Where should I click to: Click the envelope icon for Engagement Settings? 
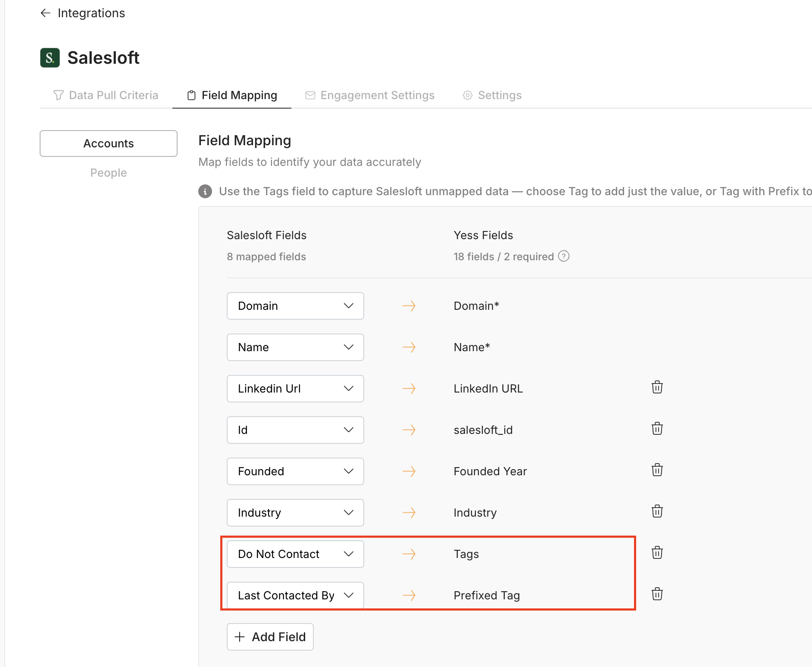click(310, 95)
